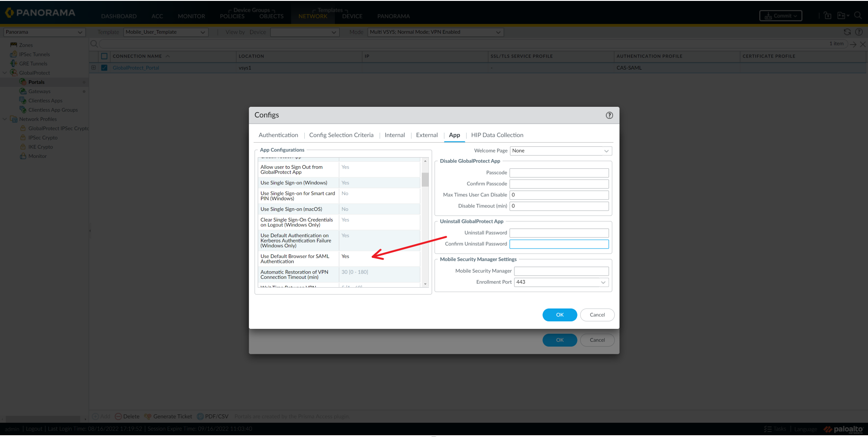The height and width of the screenshot is (437, 868).
Task: Open the Gateways node icon
Action: pos(23,91)
